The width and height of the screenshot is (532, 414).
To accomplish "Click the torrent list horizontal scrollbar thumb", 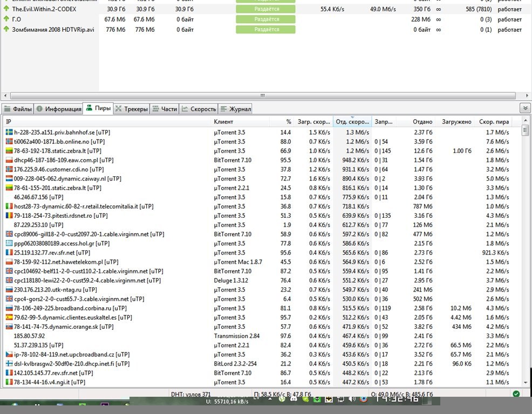I will pyautogui.click(x=263, y=95).
